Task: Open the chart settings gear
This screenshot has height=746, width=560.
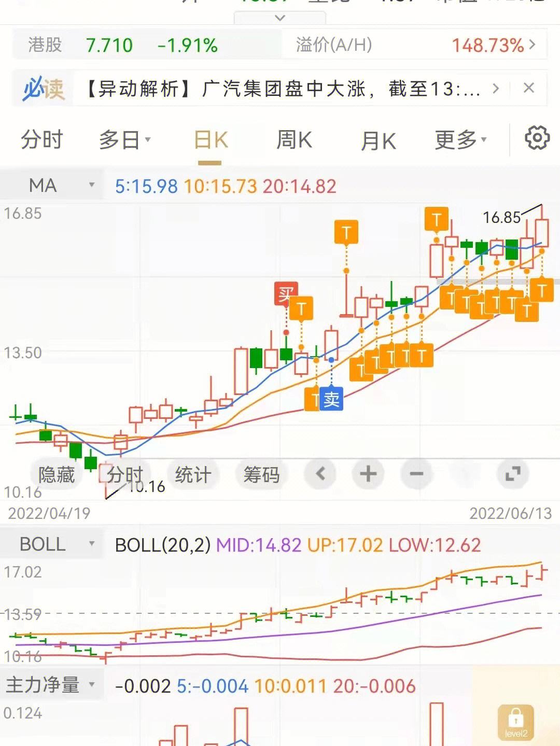Action: tap(537, 139)
